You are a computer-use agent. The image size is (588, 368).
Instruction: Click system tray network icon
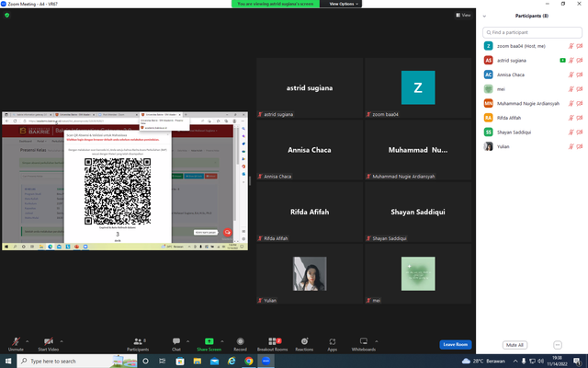532,361
